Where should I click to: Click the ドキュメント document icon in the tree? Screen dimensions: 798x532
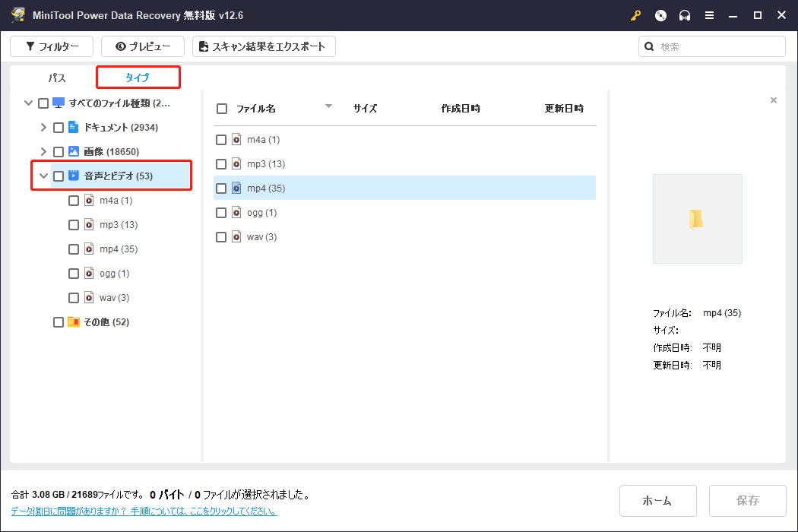click(x=74, y=128)
